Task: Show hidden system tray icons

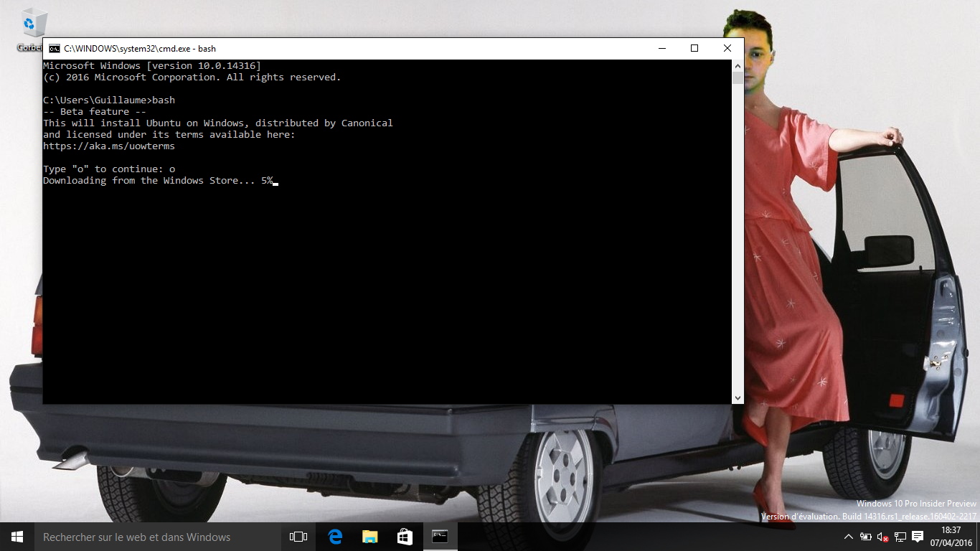Action: click(849, 537)
